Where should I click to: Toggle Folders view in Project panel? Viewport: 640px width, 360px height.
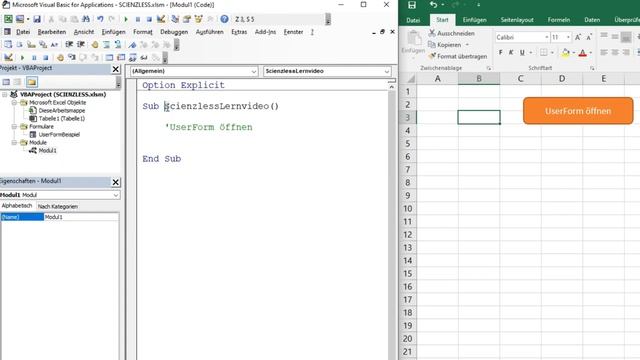coord(32,82)
